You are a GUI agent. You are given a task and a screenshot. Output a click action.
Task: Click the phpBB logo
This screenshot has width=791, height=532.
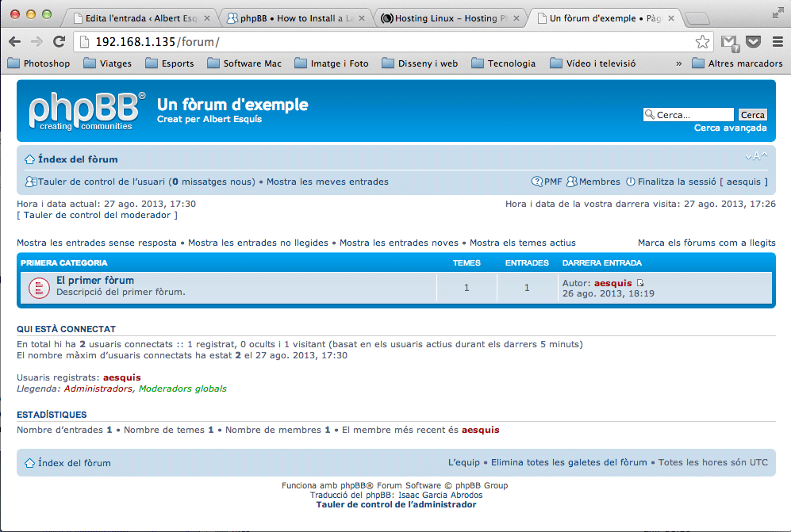86,110
